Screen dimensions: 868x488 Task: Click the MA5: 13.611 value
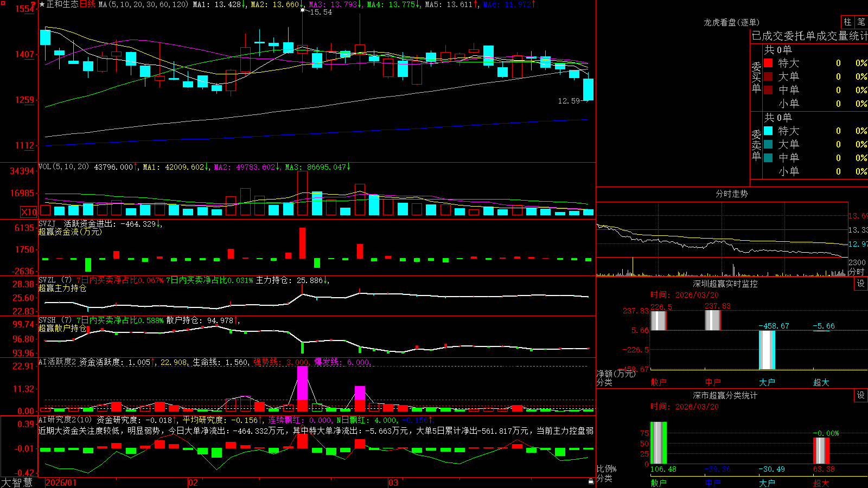[451, 4]
